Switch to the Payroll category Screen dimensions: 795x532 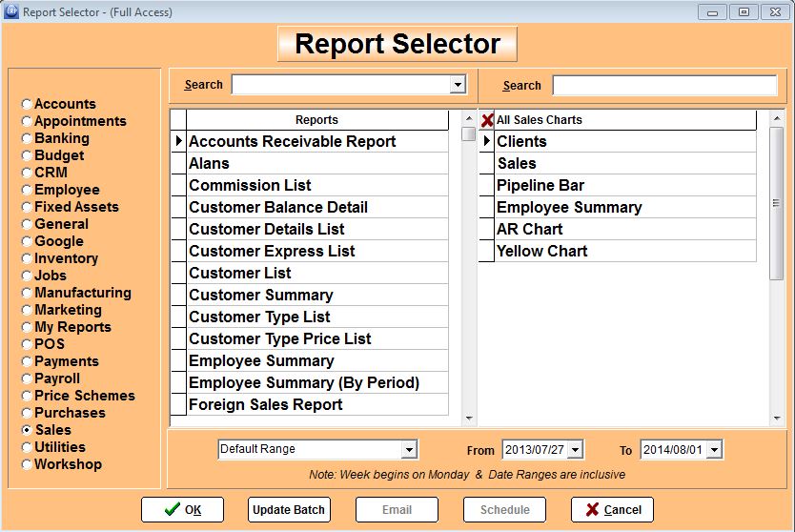tap(27, 379)
